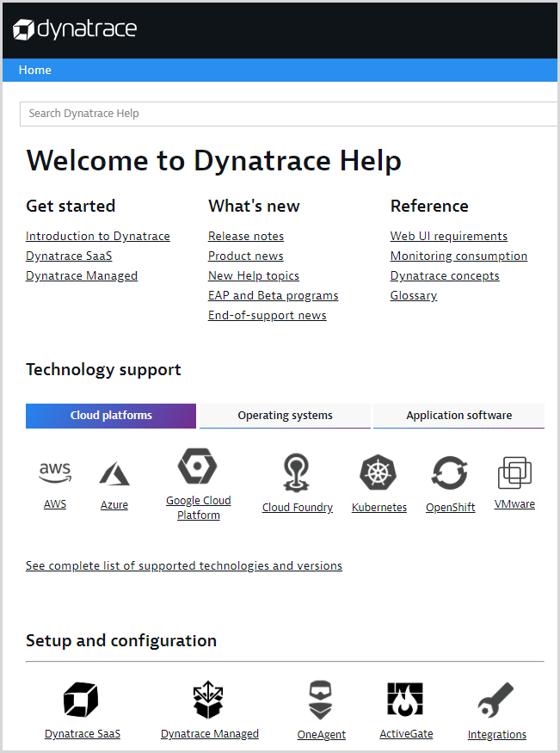Click the Google Cloud Platform text link
Viewport: 560px width, 753px height.
click(198, 508)
